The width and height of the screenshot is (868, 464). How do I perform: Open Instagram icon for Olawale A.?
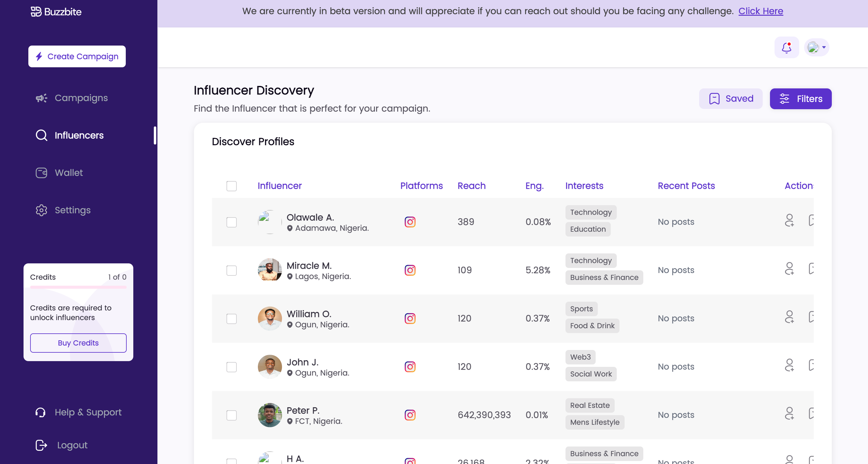410,222
